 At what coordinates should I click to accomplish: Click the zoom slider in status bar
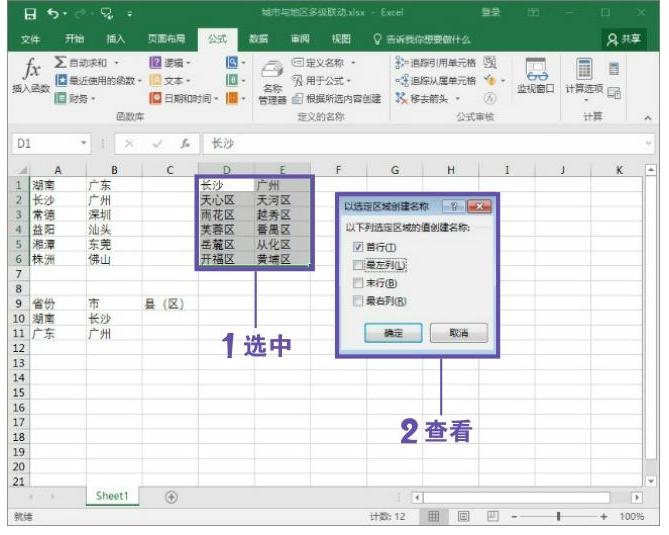558,516
